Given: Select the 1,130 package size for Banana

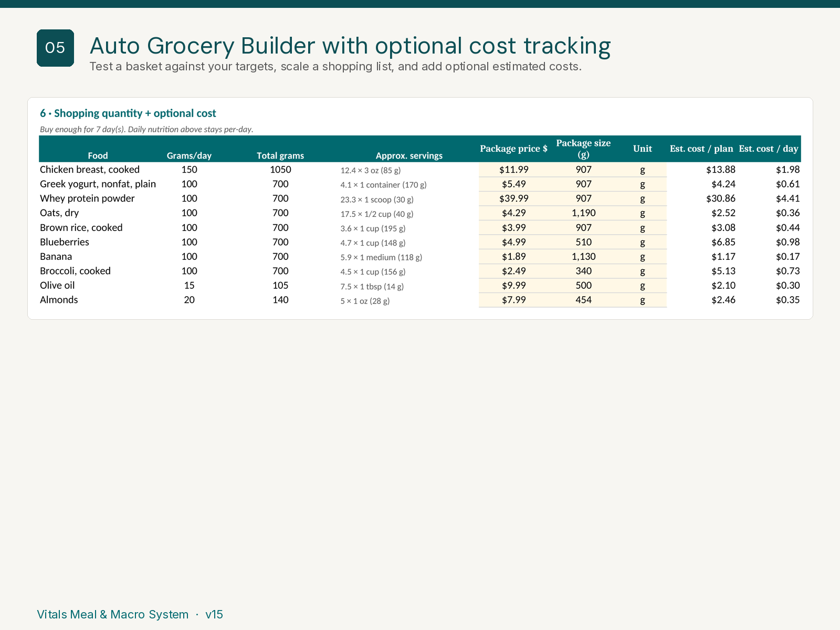Looking at the screenshot, I should coord(584,257).
